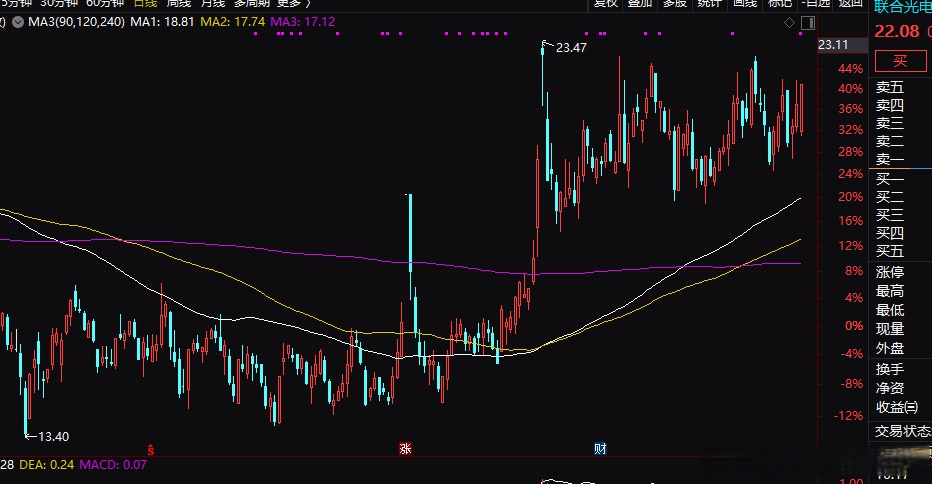Click the 统计 statistics button
This screenshot has width=932, height=484.
709,3
